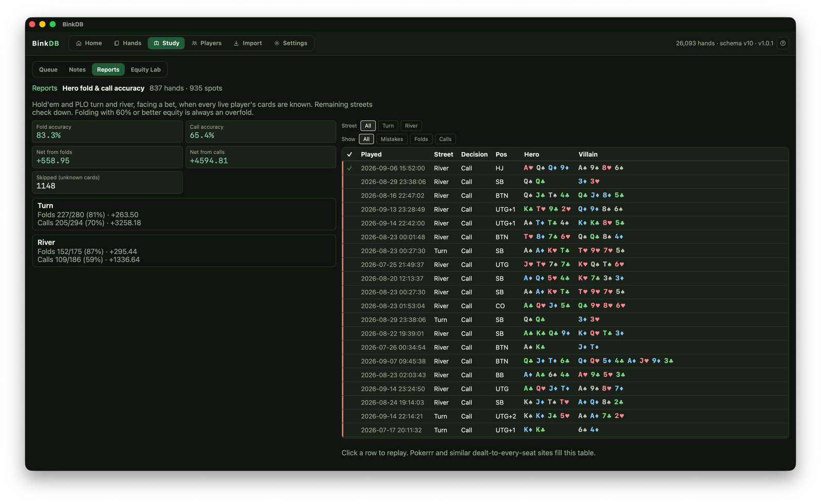Replay the 2026-09-14 22:42:00 hand
Viewport: 821px width, 504px height.
[x=565, y=224]
